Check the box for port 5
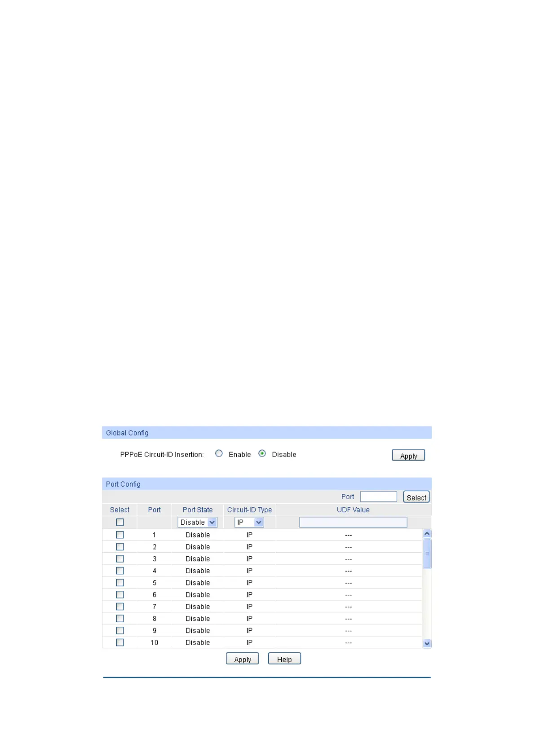This screenshot has height=756, width=535. click(120, 583)
